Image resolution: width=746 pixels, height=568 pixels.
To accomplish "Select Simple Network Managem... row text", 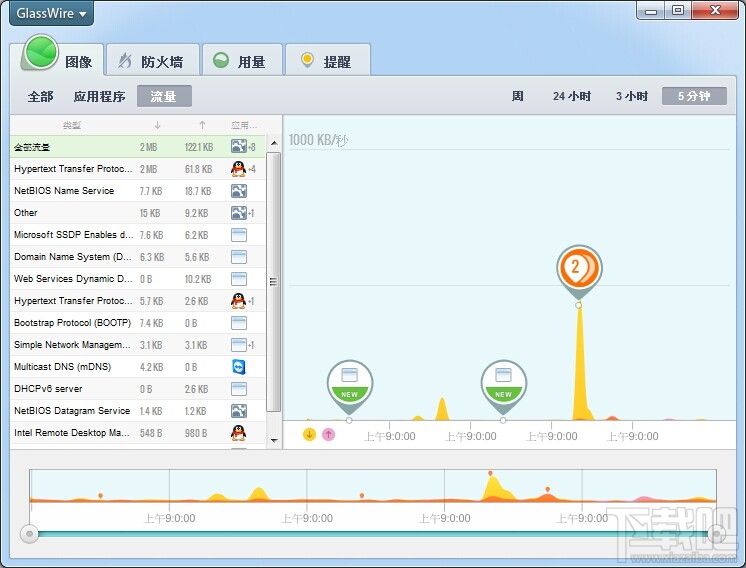I will click(72, 345).
